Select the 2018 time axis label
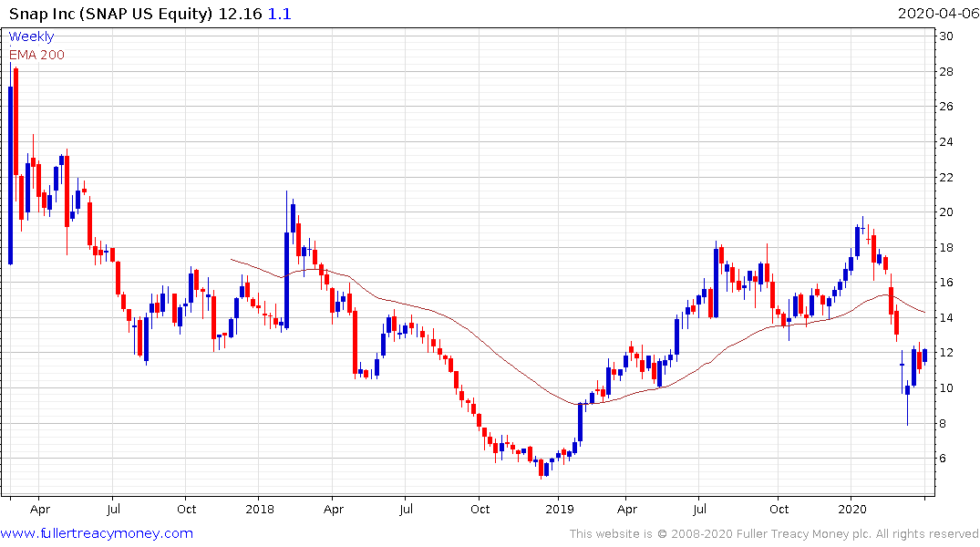This screenshot has height=547, width=980. 260,509
